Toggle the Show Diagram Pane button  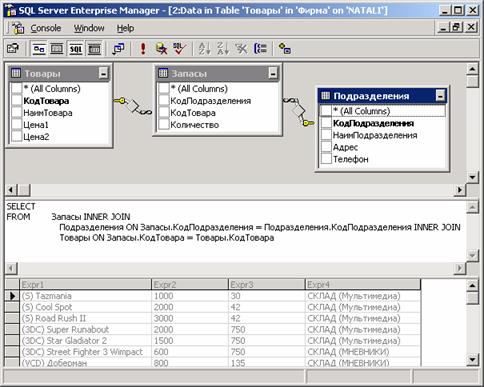click(x=39, y=49)
